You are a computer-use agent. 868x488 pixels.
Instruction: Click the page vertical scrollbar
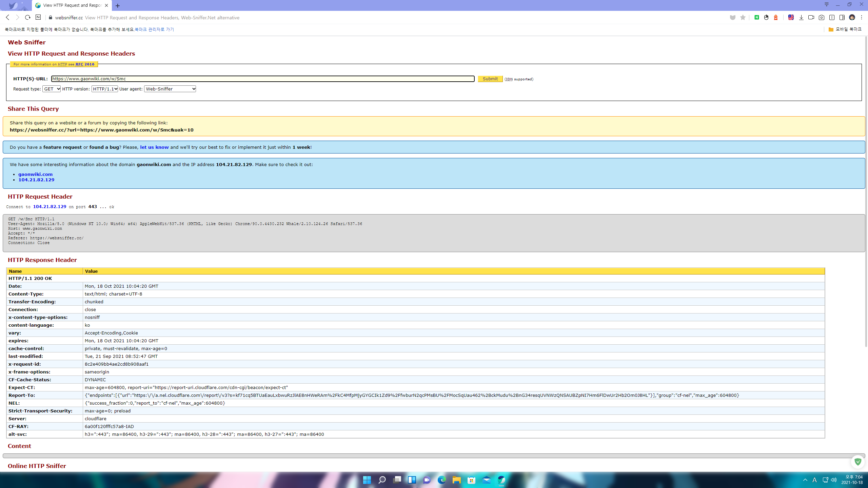click(x=866, y=191)
